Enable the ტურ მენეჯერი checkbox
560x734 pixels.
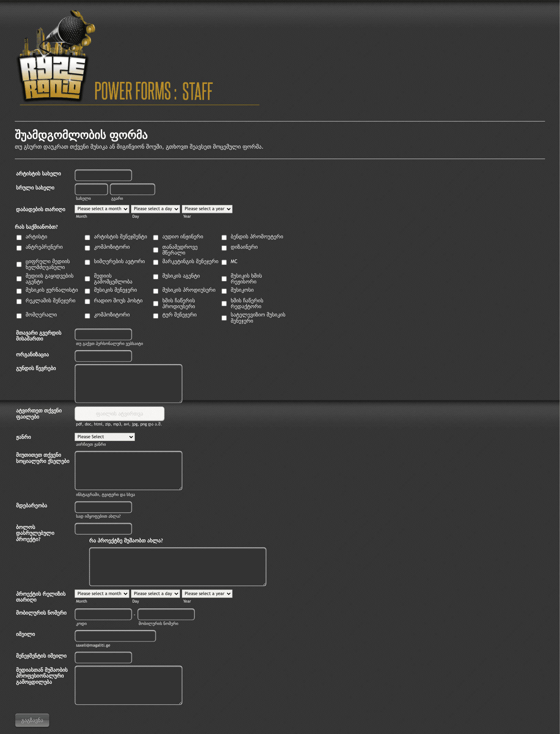(156, 316)
